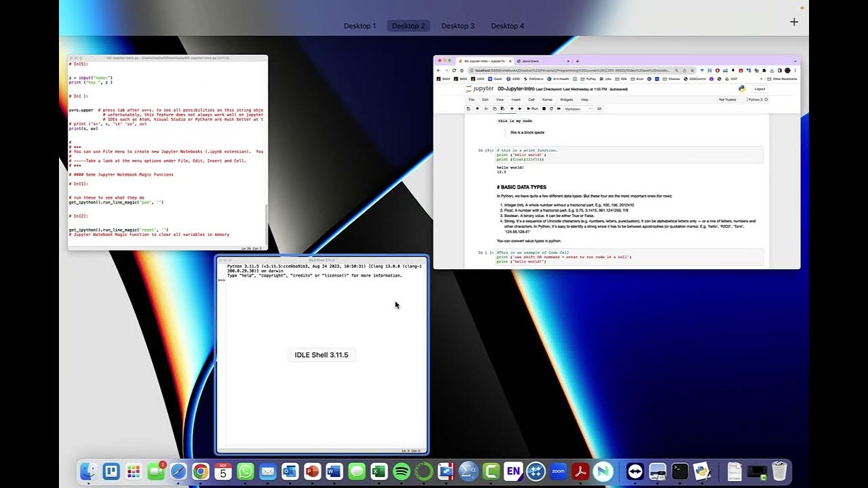Switch to Desktop 3

(458, 26)
